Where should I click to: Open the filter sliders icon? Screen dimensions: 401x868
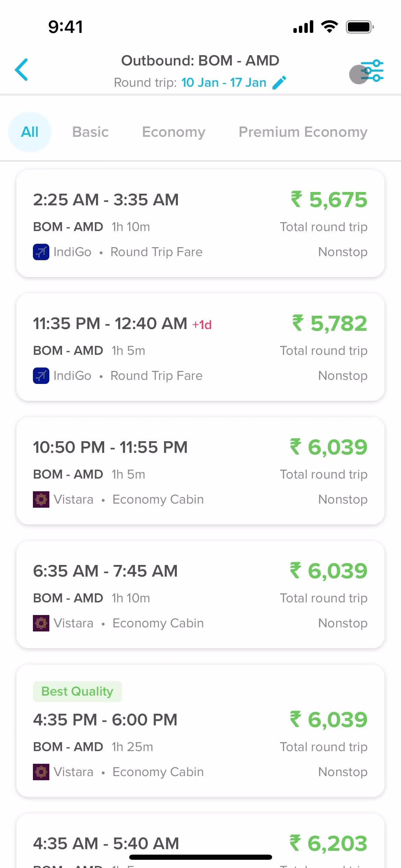point(372,71)
